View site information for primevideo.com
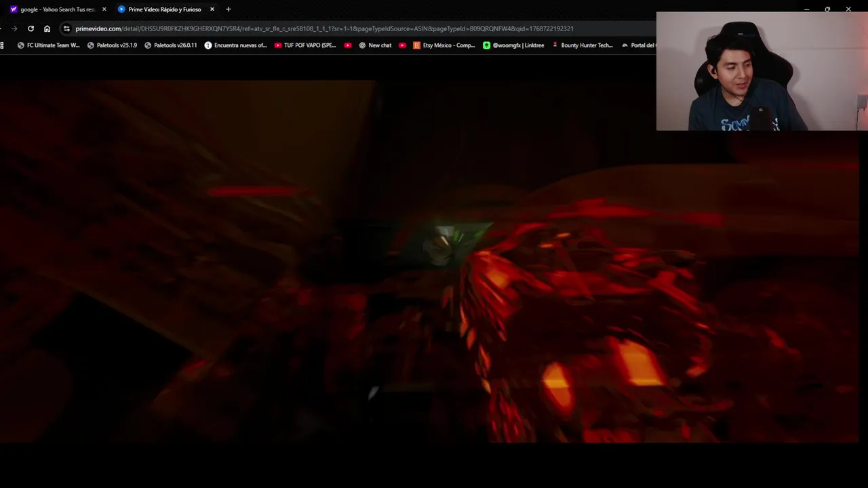Viewport: 868px width, 488px height. pyautogui.click(x=66, y=28)
